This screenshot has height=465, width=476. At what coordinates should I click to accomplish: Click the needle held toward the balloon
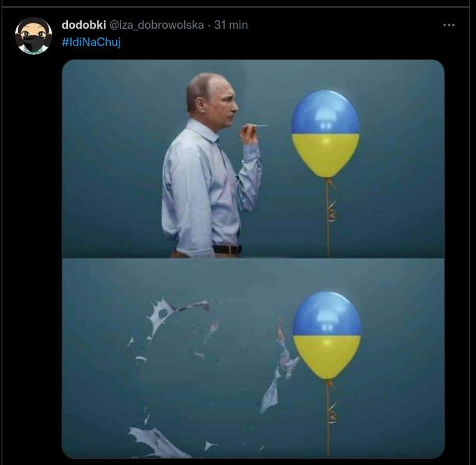[x=258, y=126]
